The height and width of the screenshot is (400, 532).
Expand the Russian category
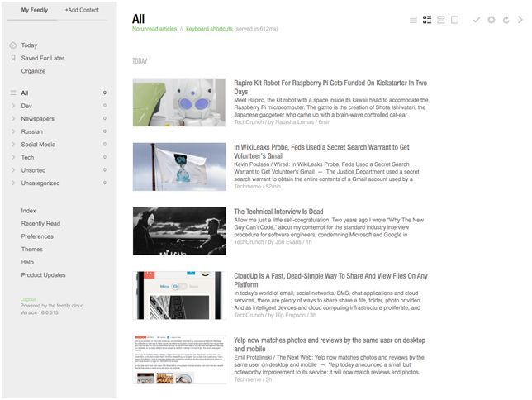click(13, 131)
